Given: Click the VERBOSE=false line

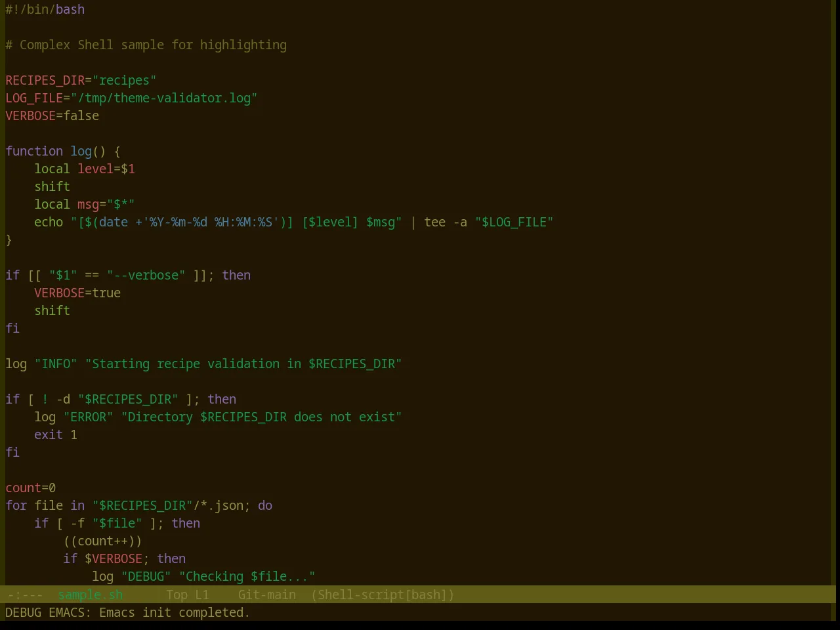Looking at the screenshot, I should click(x=52, y=115).
